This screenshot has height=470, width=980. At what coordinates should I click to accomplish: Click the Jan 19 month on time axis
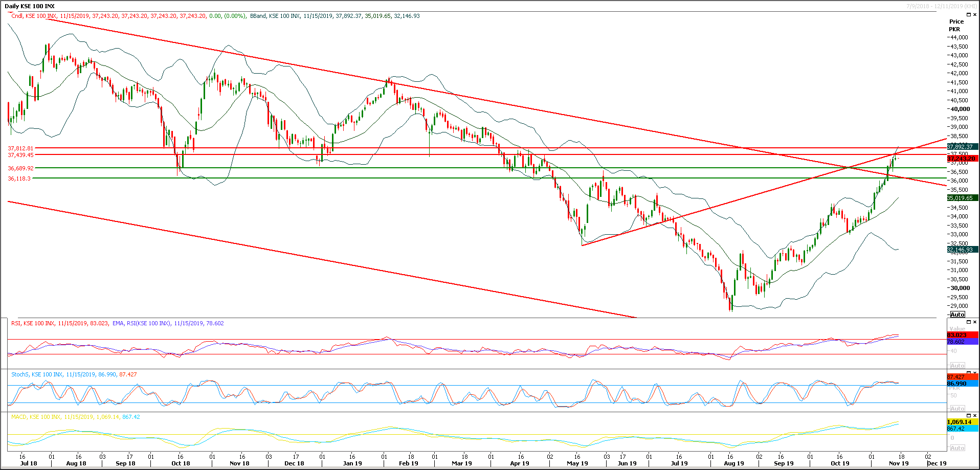tap(352, 463)
